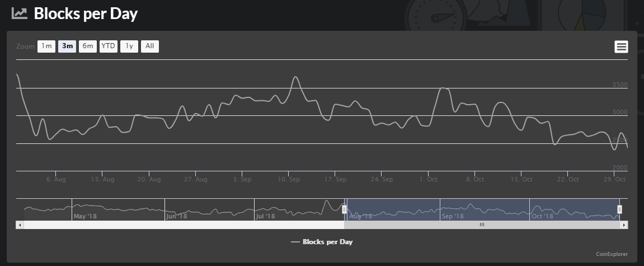
Task: Toggle Blocks per Day legend series
Action: click(x=322, y=242)
